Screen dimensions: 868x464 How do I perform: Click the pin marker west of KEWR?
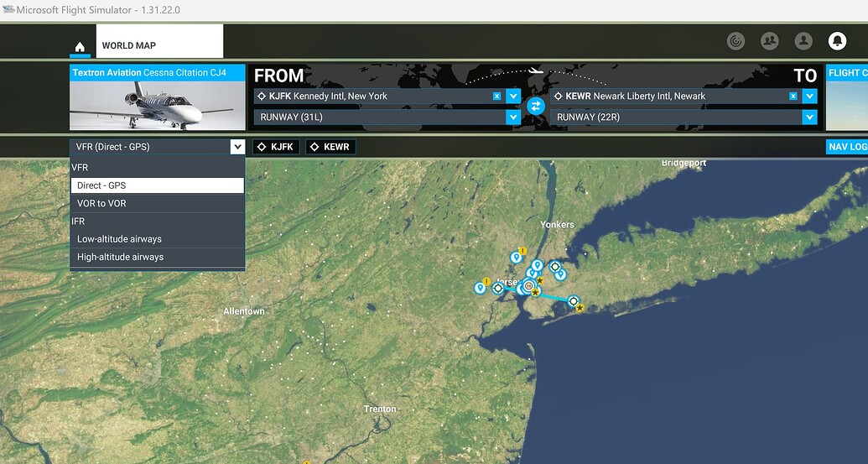480,288
